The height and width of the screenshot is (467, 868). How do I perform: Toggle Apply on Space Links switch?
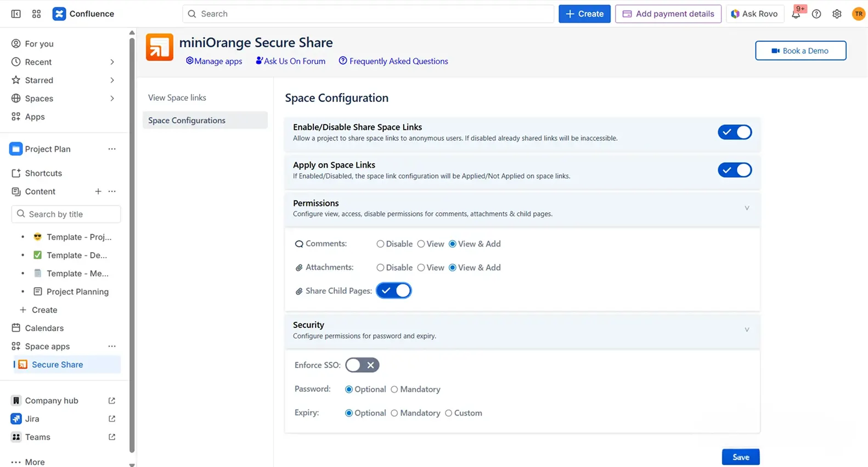(735, 170)
